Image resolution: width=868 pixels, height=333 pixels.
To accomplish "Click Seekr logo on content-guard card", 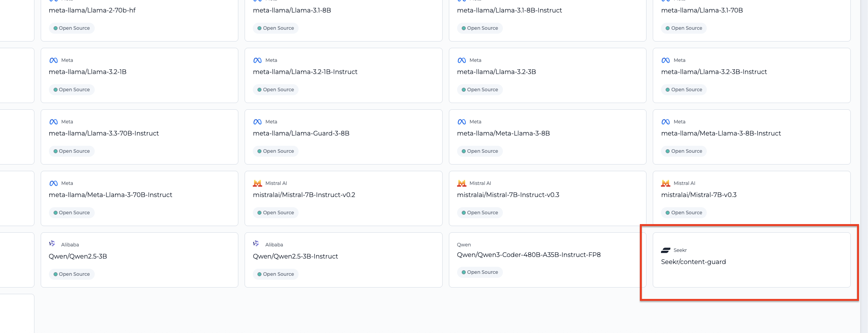I will pos(666,250).
